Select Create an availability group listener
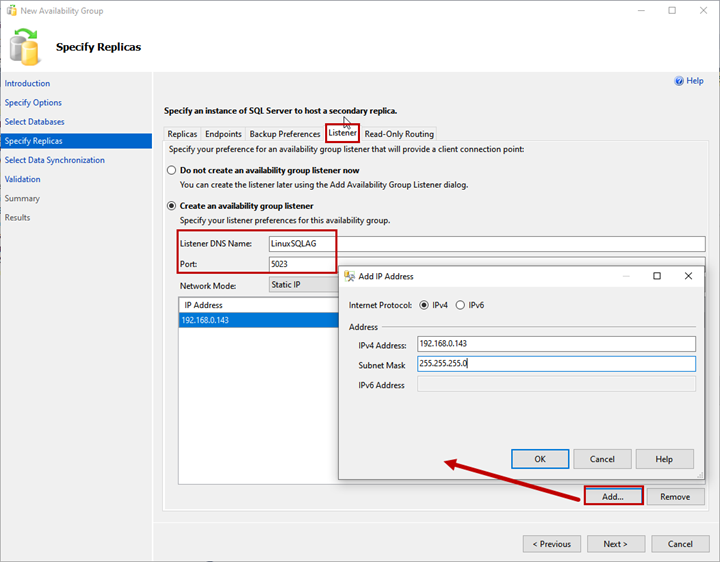Screen dimensions: 720x562 [x=171, y=206]
